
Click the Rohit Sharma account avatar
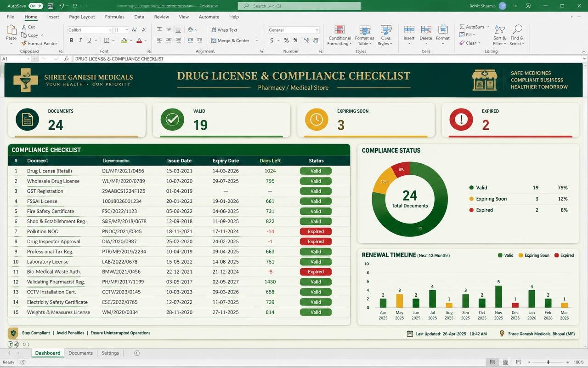tap(503, 6)
